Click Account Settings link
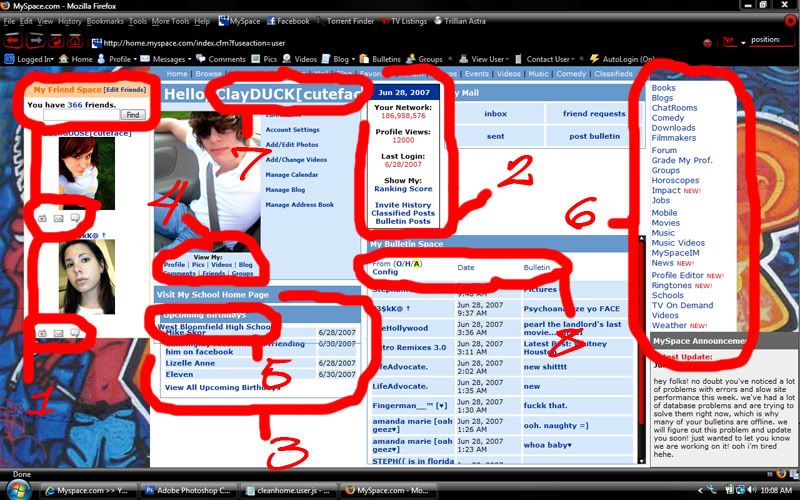The width and height of the screenshot is (800, 500). point(292,130)
